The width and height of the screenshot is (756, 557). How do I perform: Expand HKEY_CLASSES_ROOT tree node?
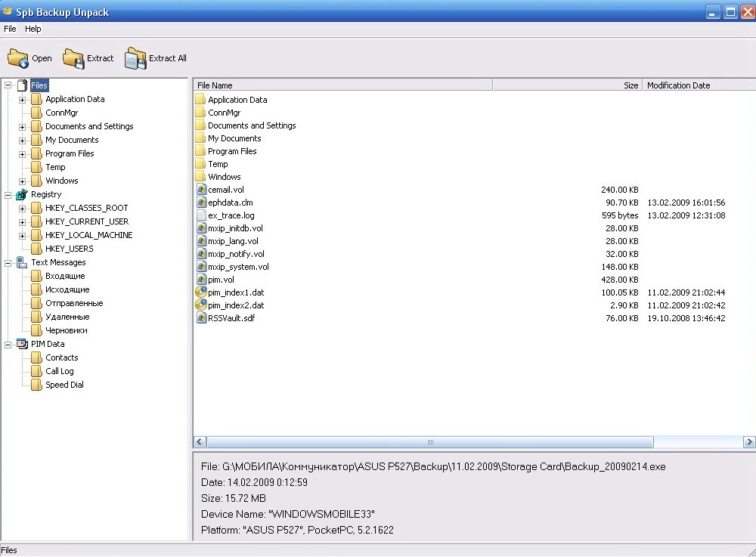(x=22, y=209)
